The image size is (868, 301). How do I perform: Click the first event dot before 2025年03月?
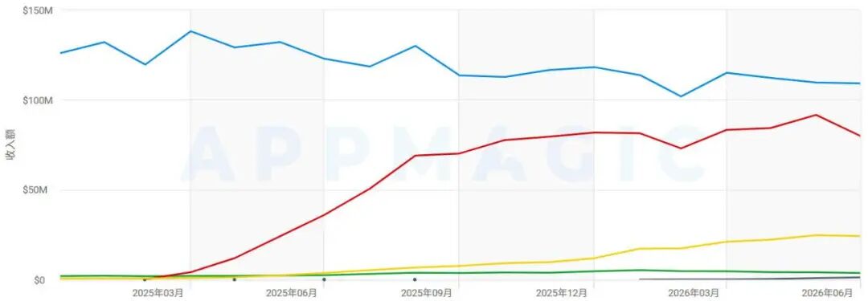coord(145,279)
